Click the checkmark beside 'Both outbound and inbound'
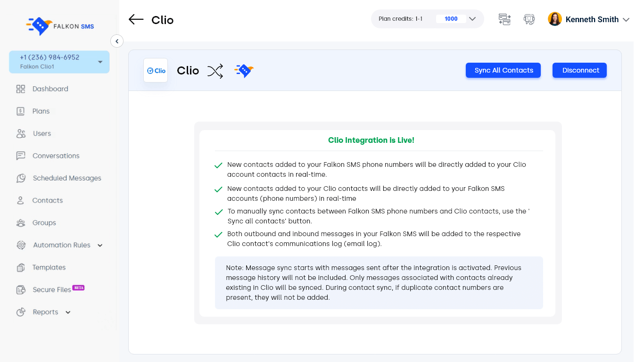This screenshot has height=362, width=644. pos(218,235)
